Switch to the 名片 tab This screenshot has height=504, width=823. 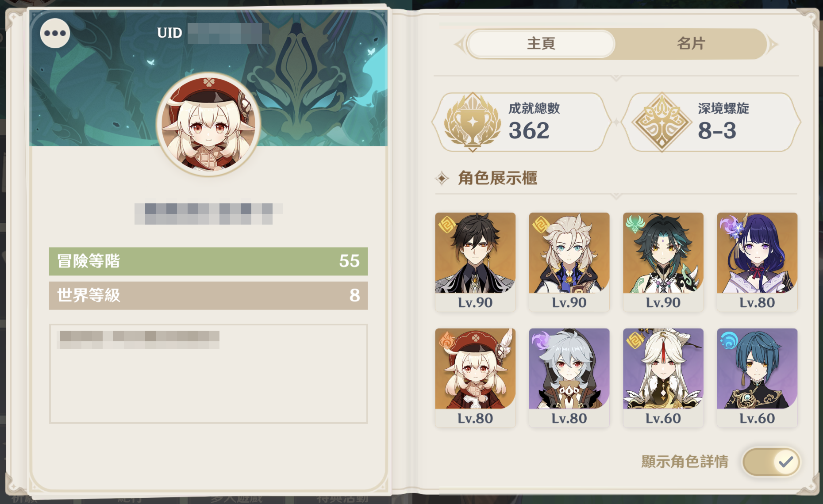pos(691,44)
